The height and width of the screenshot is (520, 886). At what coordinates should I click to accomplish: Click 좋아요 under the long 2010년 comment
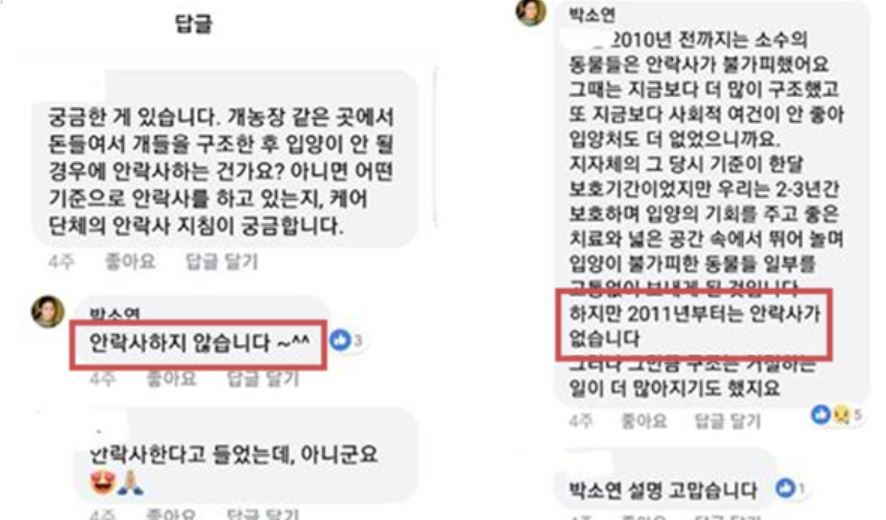[644, 421]
